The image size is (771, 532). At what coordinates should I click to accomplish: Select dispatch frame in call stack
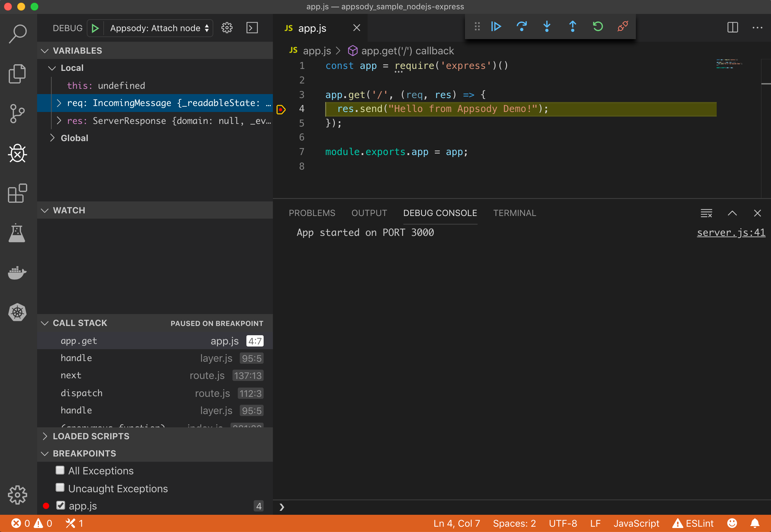(x=155, y=393)
